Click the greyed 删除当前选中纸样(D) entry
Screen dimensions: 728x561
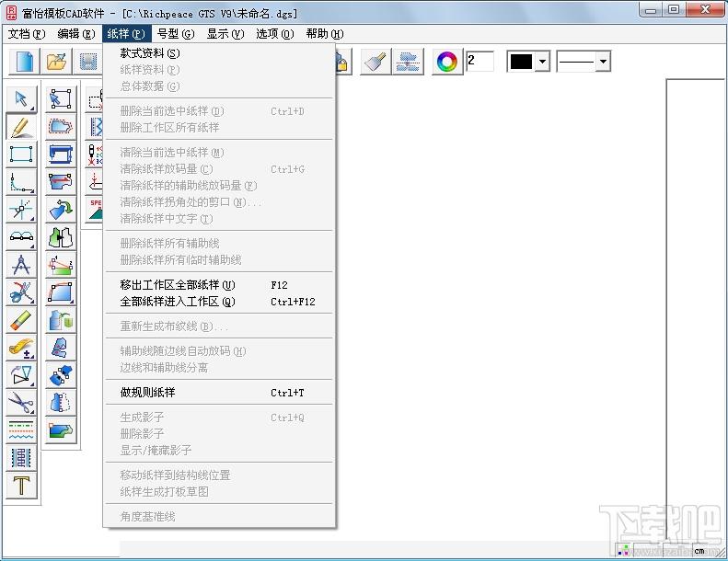[x=219, y=111]
